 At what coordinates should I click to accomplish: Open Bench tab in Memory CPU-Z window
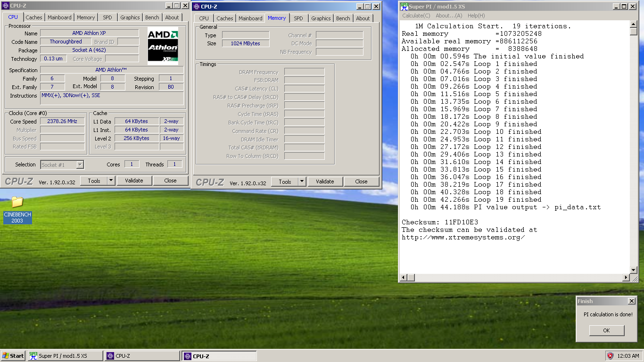[x=343, y=18]
